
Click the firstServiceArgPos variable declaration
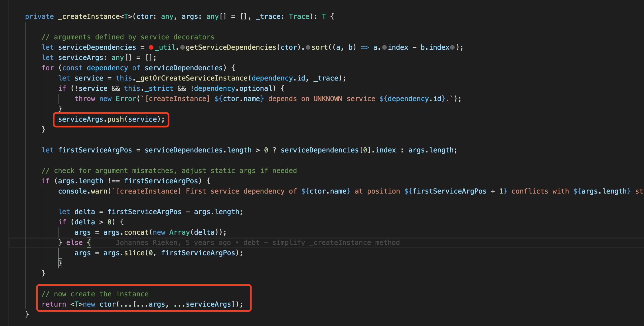tap(95, 150)
